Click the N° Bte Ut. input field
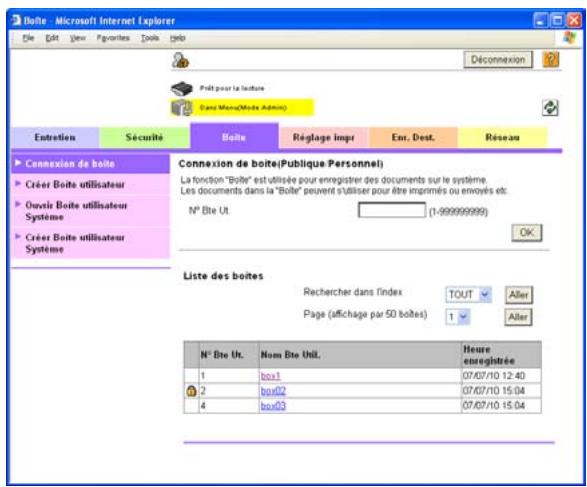The image size is (587, 487). (392, 210)
